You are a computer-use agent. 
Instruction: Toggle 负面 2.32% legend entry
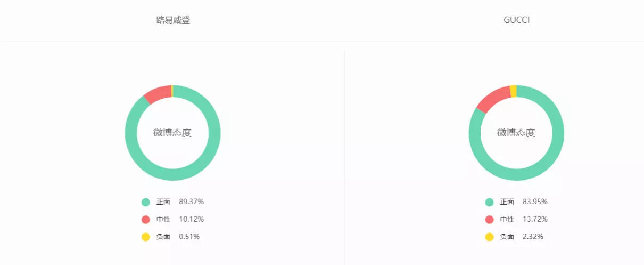[515, 237]
